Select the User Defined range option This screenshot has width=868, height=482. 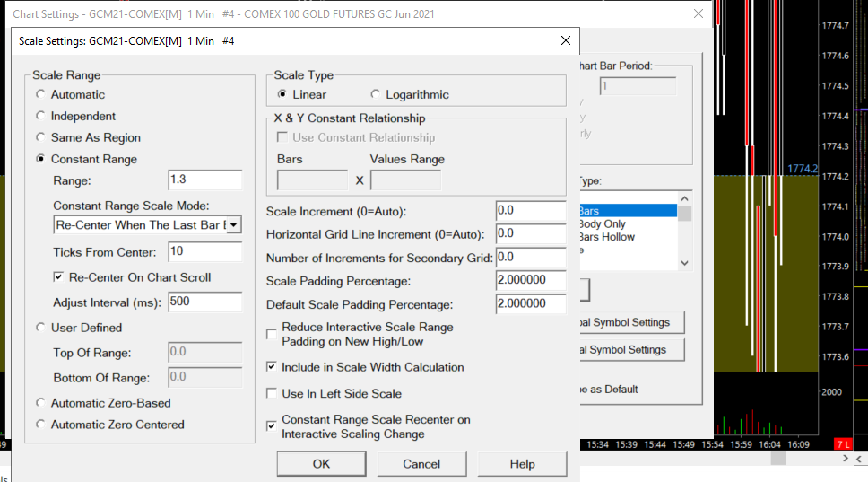tap(40, 328)
